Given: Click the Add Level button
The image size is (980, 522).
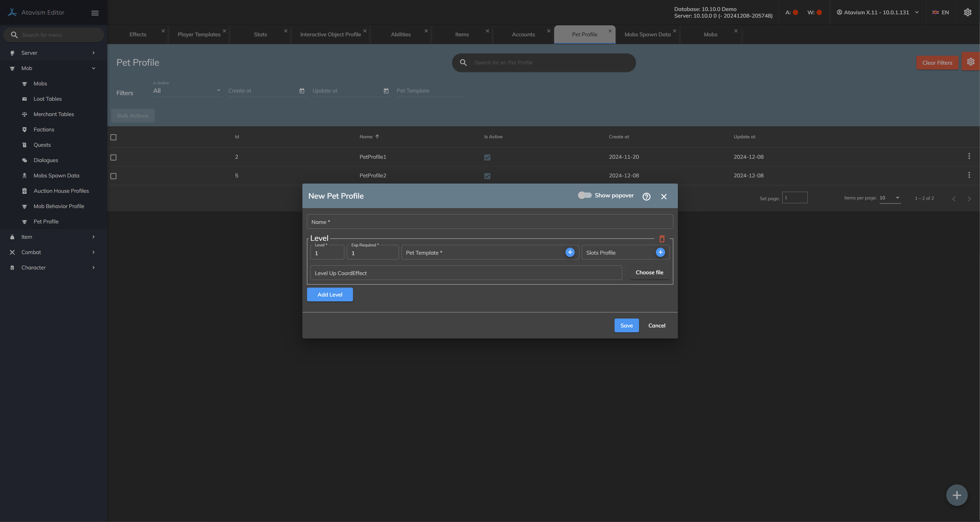Looking at the screenshot, I should [x=329, y=294].
